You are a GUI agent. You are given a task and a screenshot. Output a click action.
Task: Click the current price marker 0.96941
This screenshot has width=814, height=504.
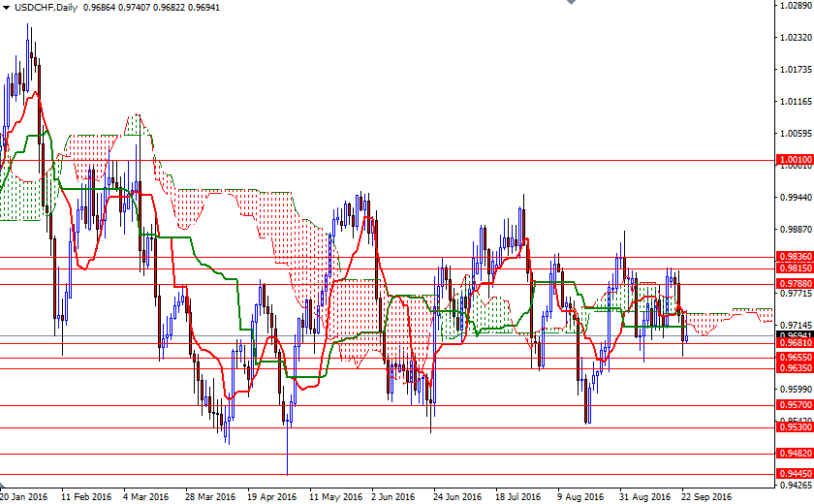point(795,335)
